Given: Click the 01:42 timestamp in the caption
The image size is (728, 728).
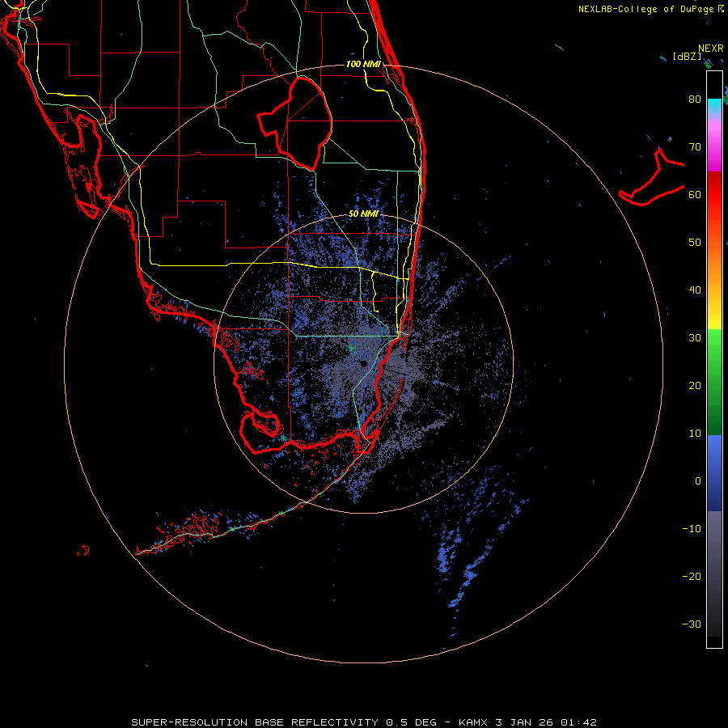Looking at the screenshot, I should (x=578, y=722).
